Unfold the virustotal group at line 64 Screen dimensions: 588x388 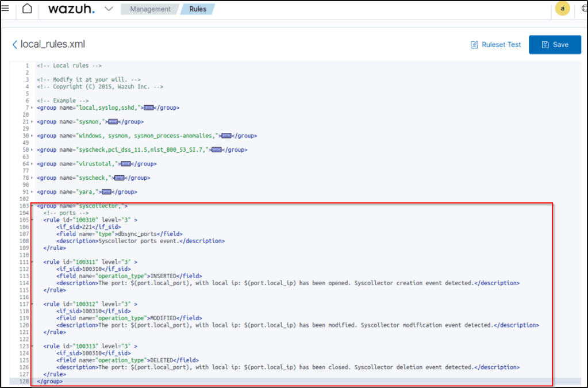32,164
